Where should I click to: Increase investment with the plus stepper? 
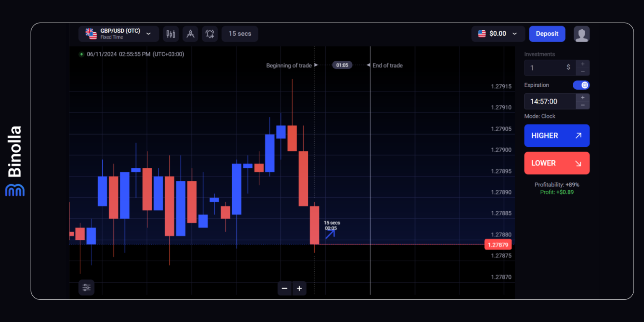[583, 64]
